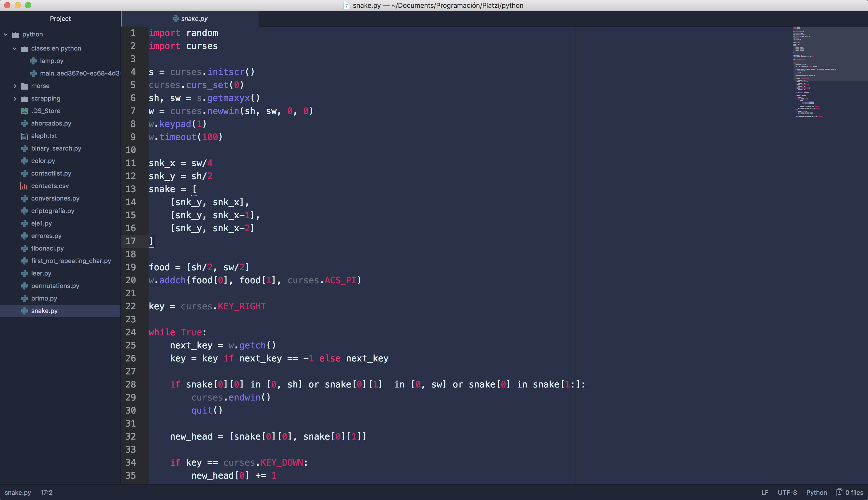
Task: Expand the 'morse' project folder
Action: pos(15,86)
